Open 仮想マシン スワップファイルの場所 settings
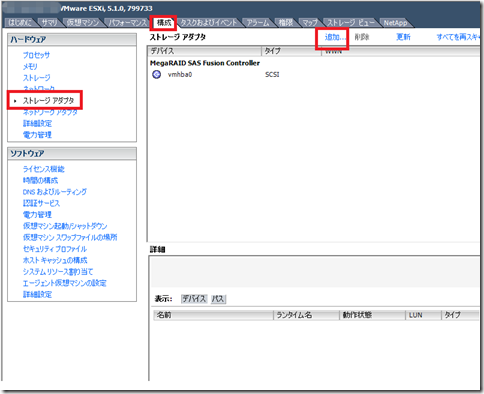The width and height of the screenshot is (484, 394). 70,237
